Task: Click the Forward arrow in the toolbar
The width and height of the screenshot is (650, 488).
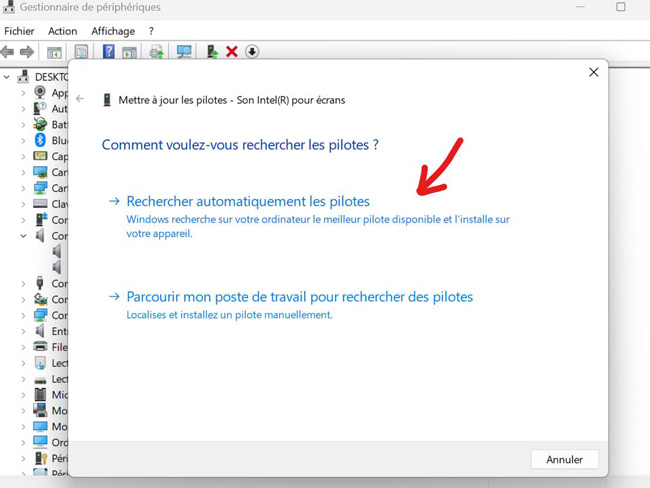Action: pyautogui.click(x=27, y=52)
